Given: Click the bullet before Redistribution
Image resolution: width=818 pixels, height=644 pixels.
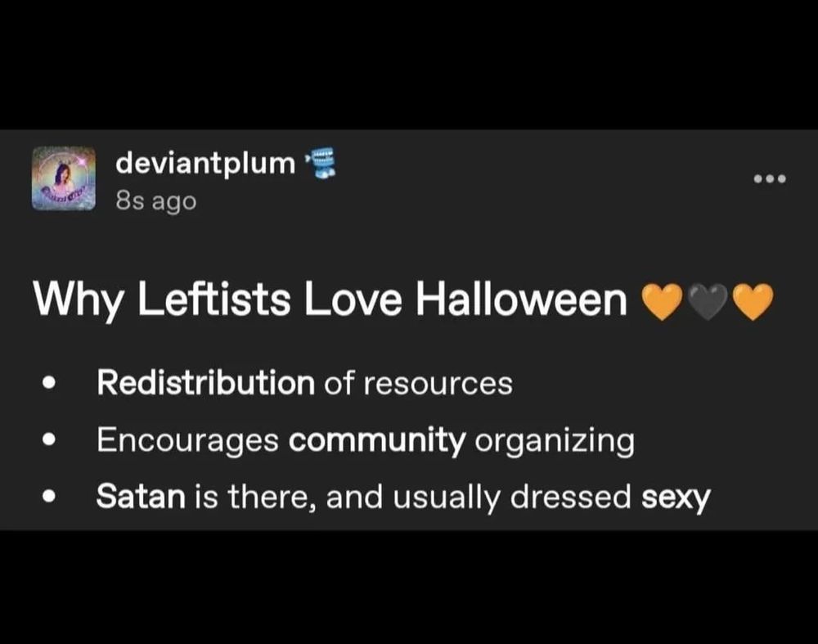Looking at the screenshot, I should [49, 383].
